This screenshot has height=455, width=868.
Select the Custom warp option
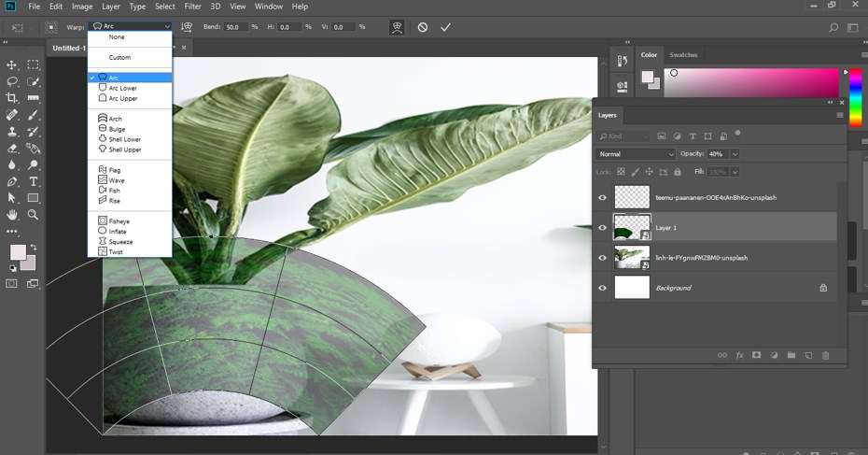tap(119, 57)
